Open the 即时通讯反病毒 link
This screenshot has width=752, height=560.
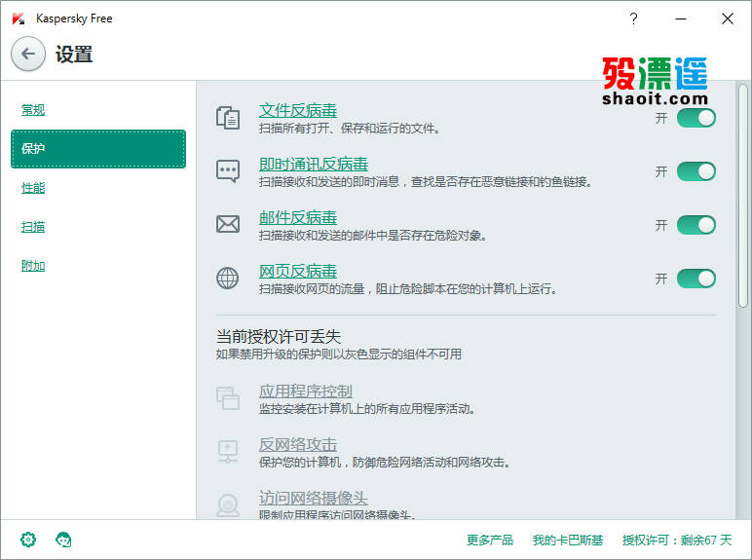[x=314, y=164]
